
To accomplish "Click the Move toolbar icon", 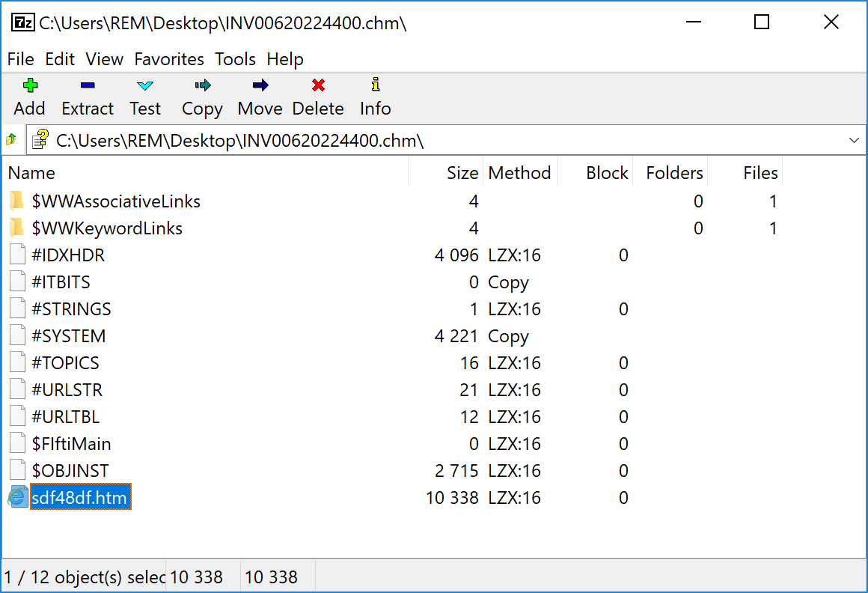I will [x=260, y=86].
